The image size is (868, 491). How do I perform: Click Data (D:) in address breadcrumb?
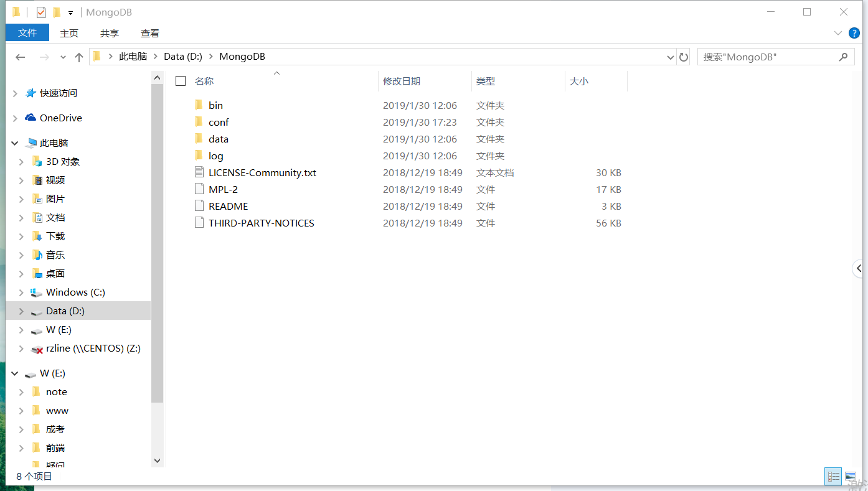(183, 57)
